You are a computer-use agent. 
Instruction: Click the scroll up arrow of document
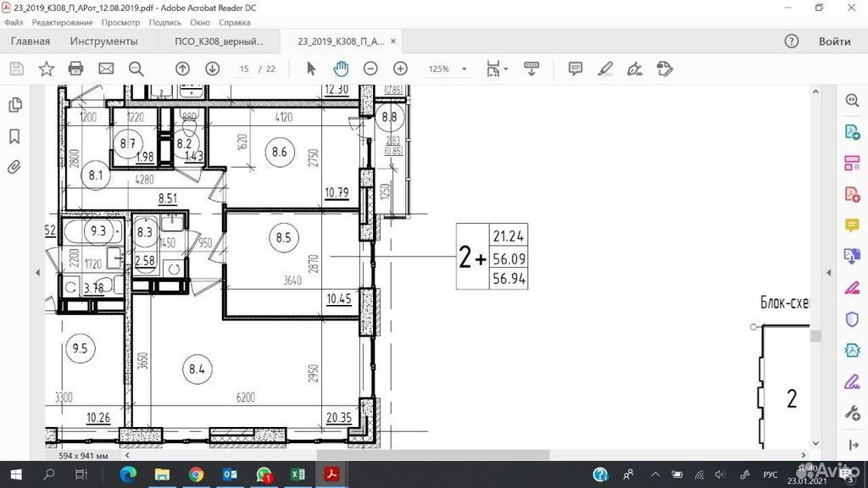tap(815, 91)
